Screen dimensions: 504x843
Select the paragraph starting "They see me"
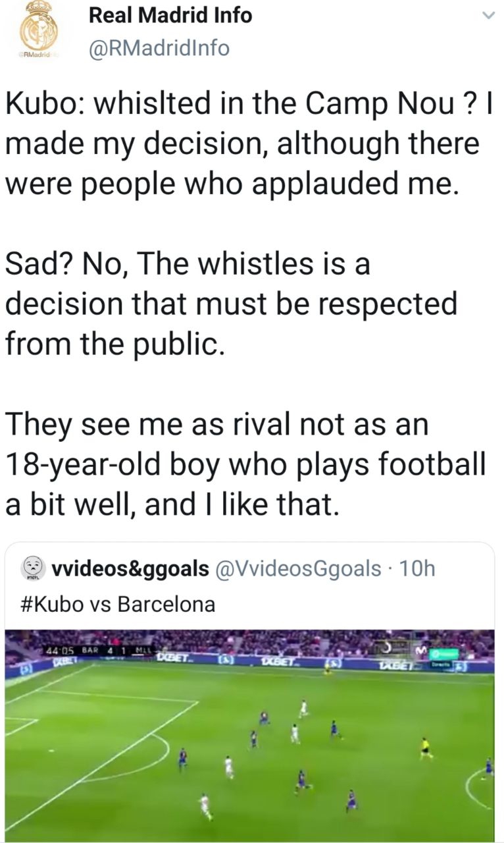click(245, 464)
